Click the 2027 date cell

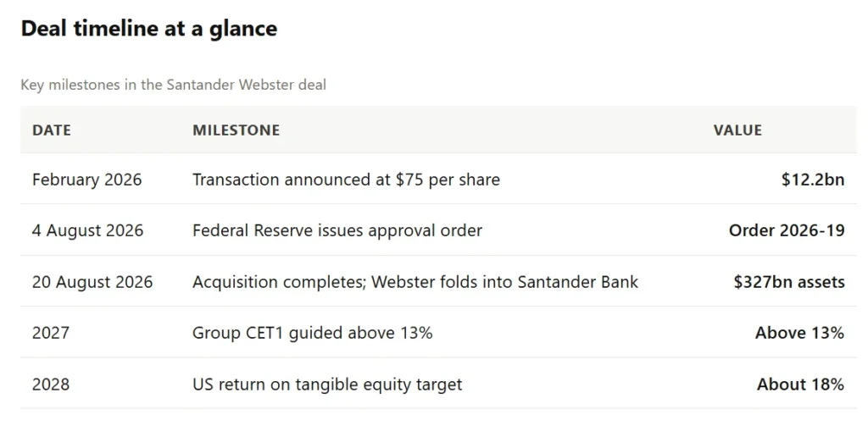click(51, 333)
